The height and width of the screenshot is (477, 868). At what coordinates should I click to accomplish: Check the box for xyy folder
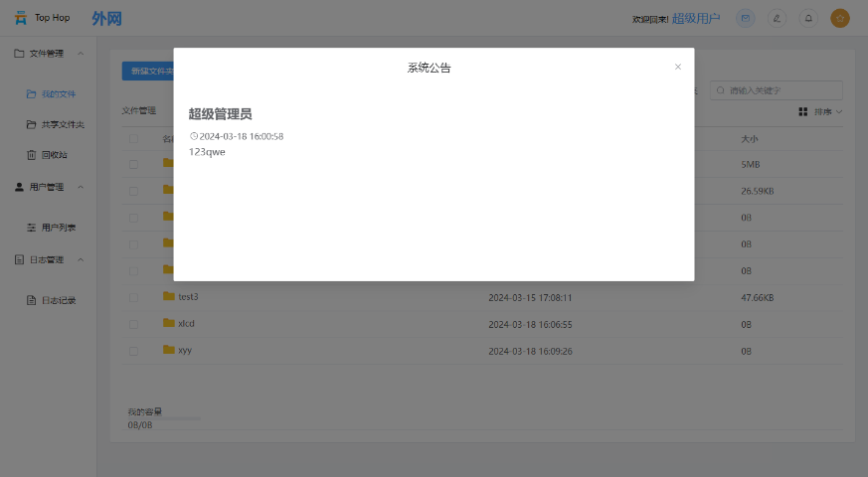click(133, 351)
